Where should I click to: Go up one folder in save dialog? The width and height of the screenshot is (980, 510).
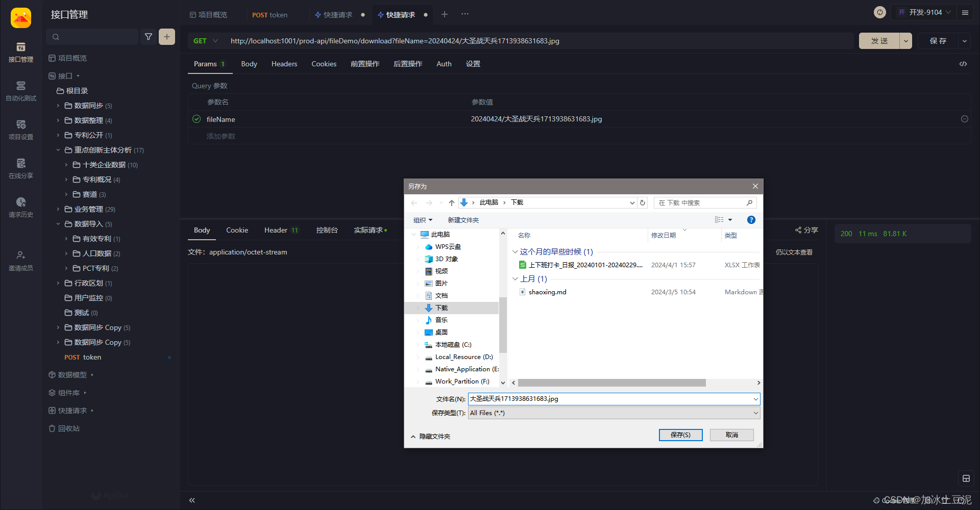point(452,203)
